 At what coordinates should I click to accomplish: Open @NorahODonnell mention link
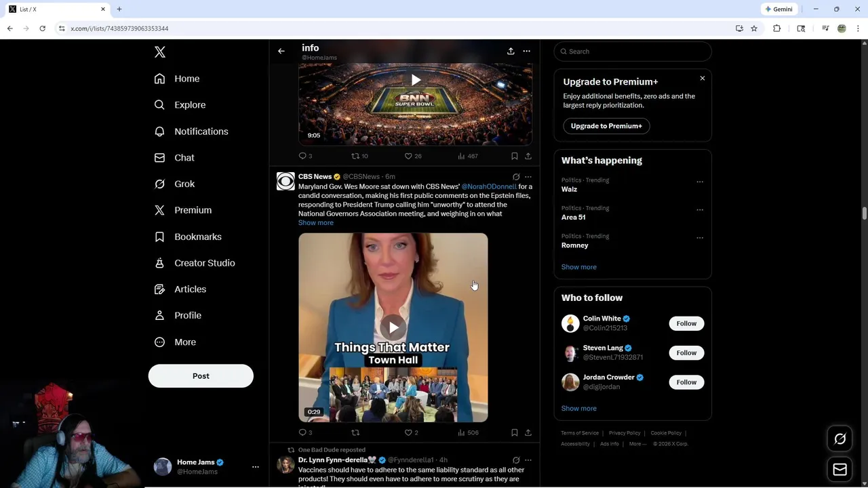coord(489,186)
